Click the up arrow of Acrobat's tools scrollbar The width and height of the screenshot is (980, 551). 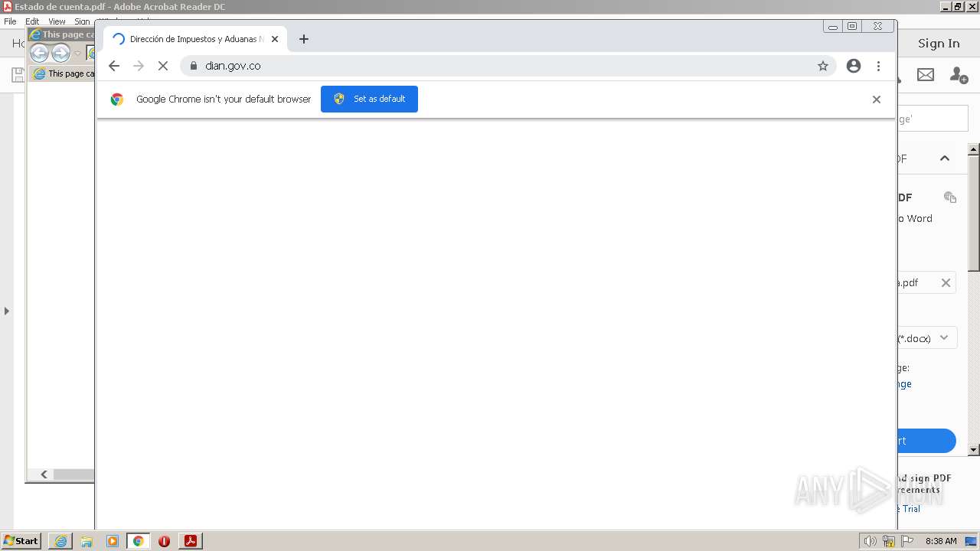974,149
